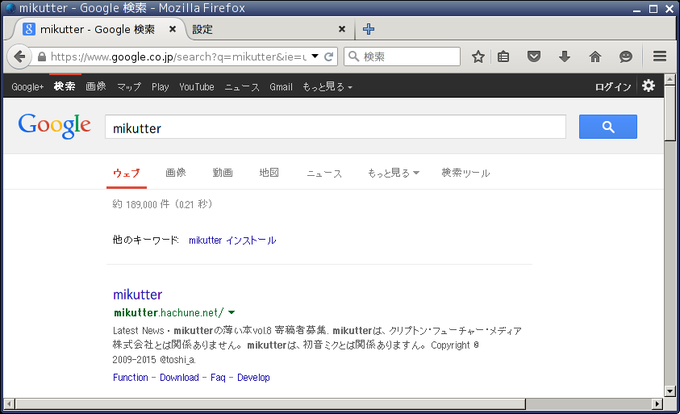Open a new tab with plus icon

point(369,29)
